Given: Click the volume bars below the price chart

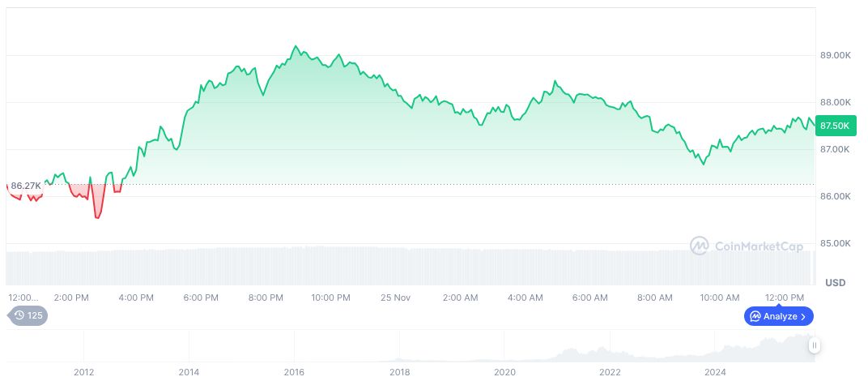Looking at the screenshot, I should tap(405, 265).
